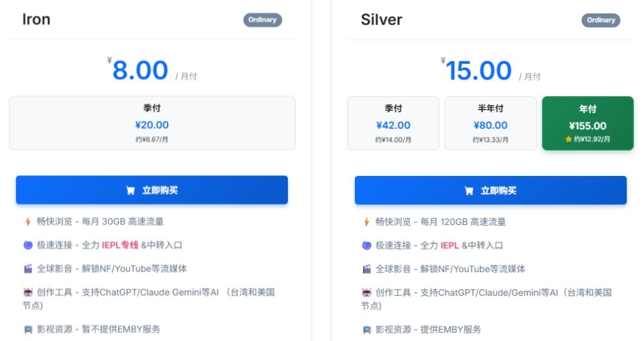This screenshot has width=644, height=341.
Task: Click the lightning bolt icon in the Silver plan
Action: 366,222
